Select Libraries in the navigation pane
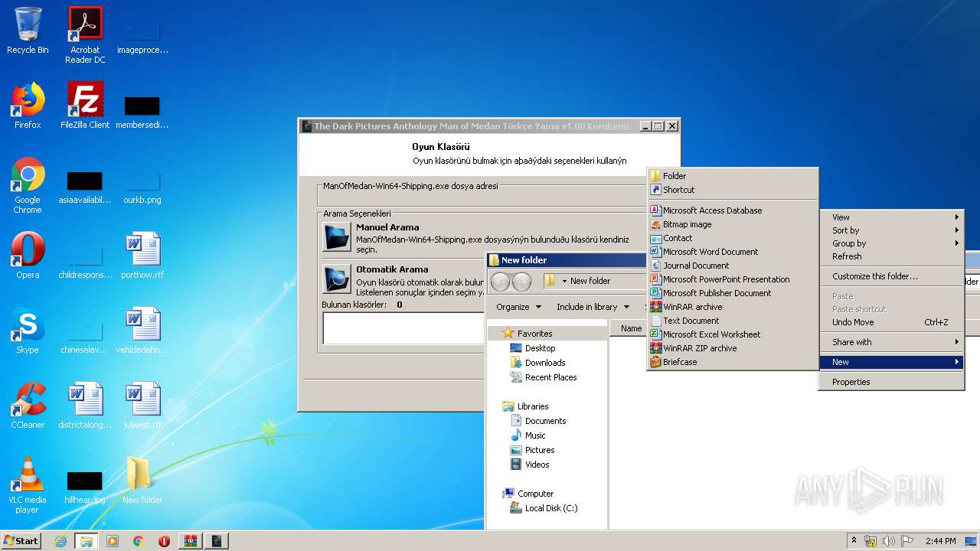 tap(533, 406)
